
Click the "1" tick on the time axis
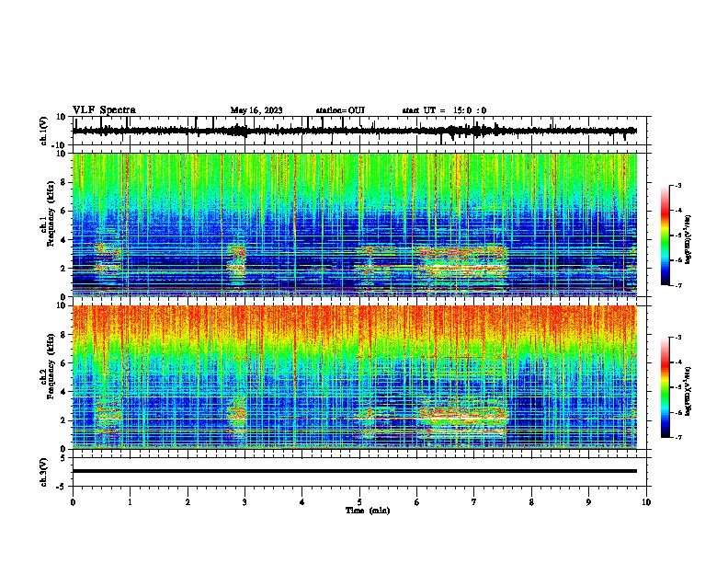tap(131, 501)
